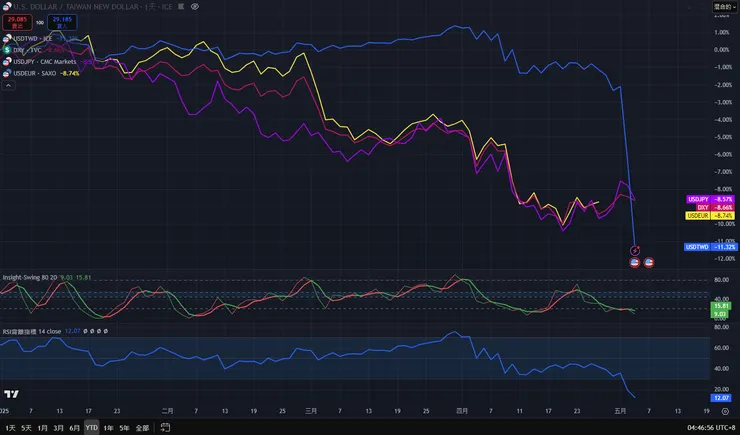The width and height of the screenshot is (740, 435).
Task: Click the RSI背離指標 14 close indicator label
Action: click(x=32, y=331)
